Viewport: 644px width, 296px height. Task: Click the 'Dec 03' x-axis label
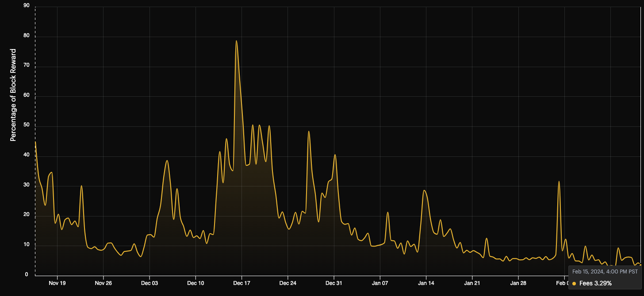[x=149, y=283]
